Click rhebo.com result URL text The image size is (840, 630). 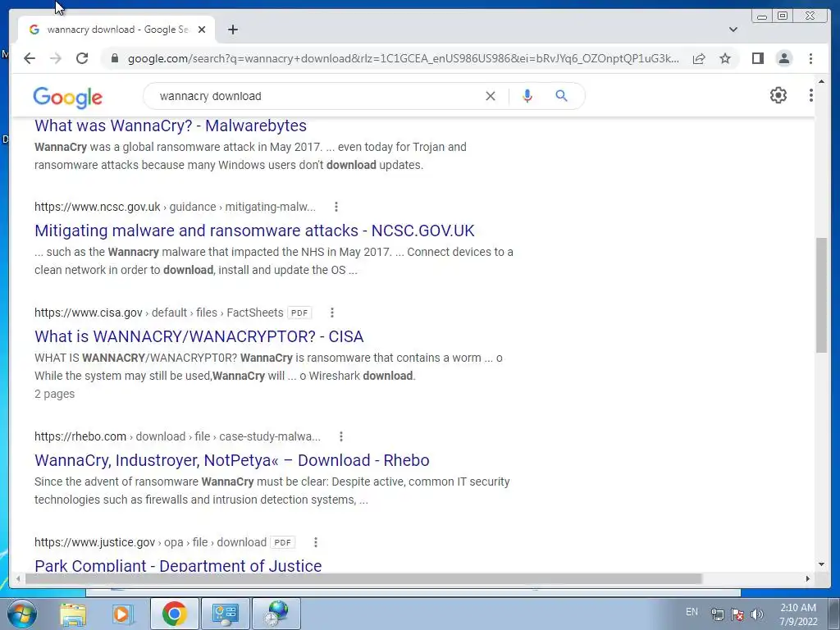(177, 436)
